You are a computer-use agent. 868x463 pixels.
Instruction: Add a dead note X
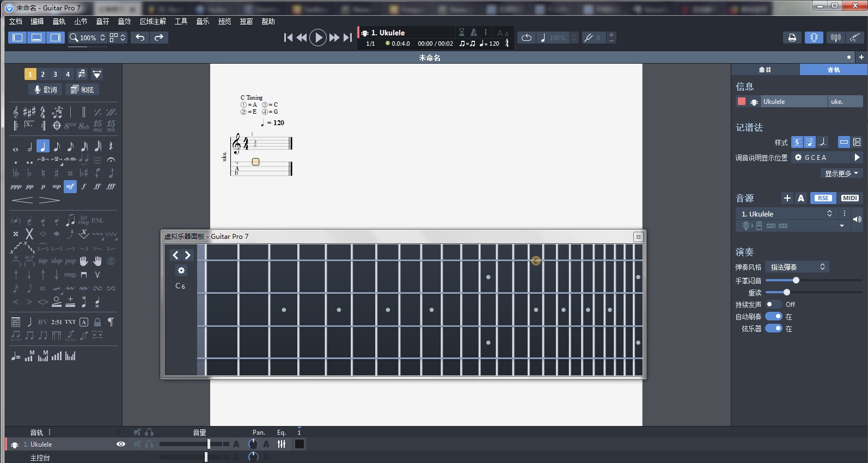[29, 234]
